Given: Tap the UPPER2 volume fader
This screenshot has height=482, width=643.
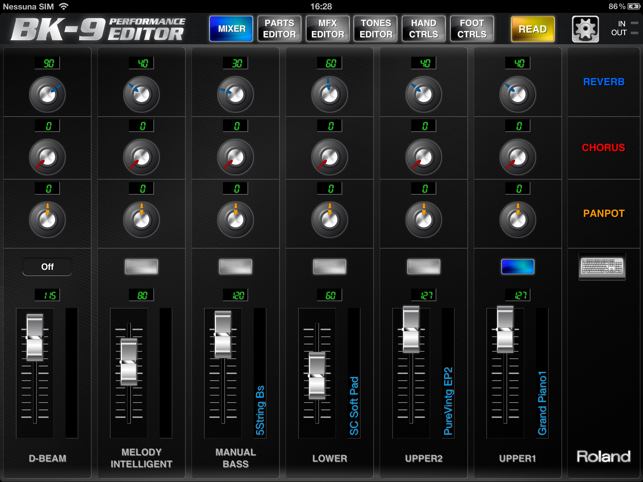Looking at the screenshot, I should (410, 331).
